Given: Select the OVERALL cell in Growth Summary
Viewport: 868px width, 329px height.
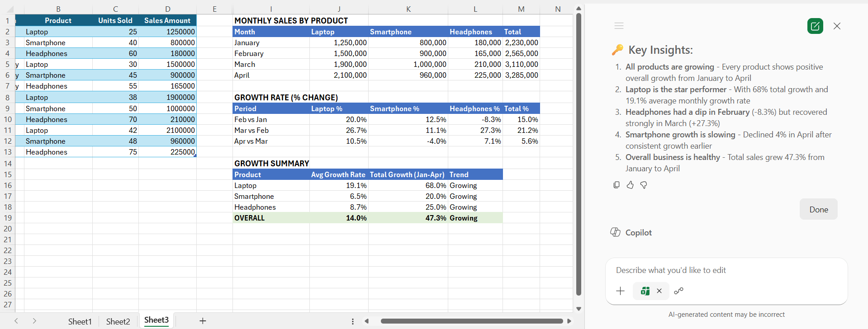Looking at the screenshot, I should click(x=271, y=218).
